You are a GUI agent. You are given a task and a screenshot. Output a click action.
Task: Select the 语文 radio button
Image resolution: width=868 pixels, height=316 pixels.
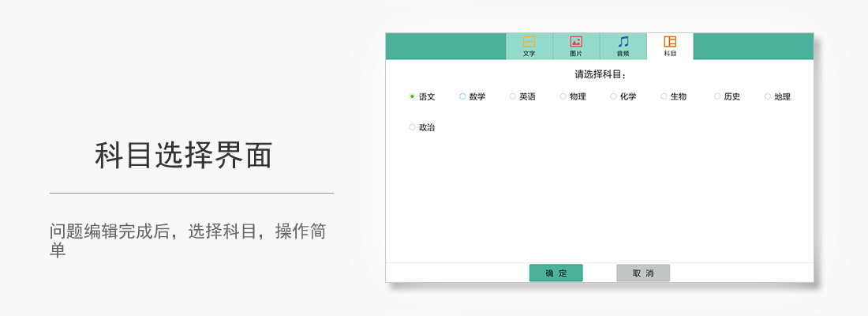point(412,96)
